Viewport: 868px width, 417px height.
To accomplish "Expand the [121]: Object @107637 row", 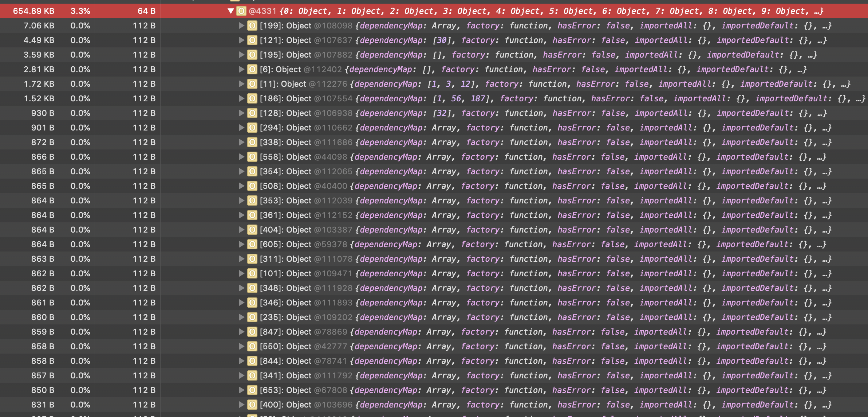I will pyautogui.click(x=241, y=40).
